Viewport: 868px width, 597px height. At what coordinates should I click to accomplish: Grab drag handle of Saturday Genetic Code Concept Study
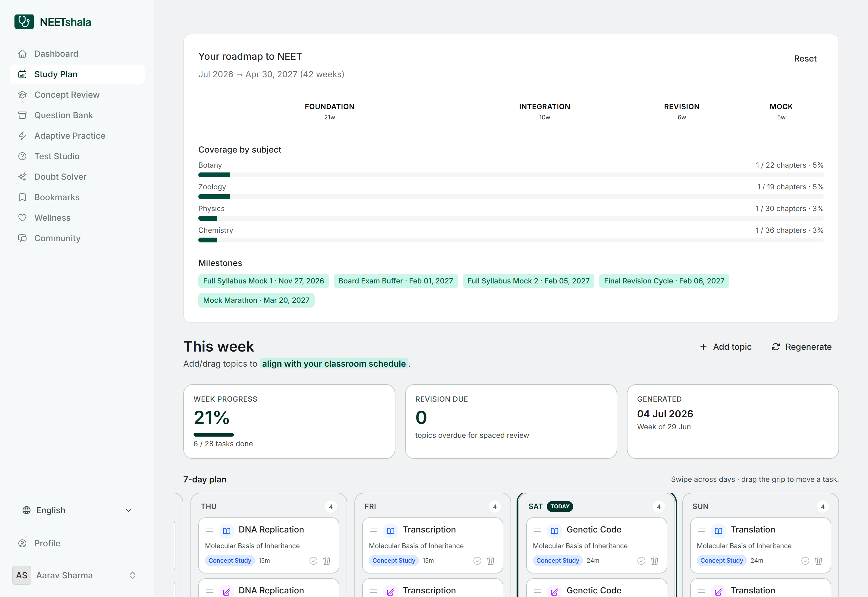coord(538,530)
